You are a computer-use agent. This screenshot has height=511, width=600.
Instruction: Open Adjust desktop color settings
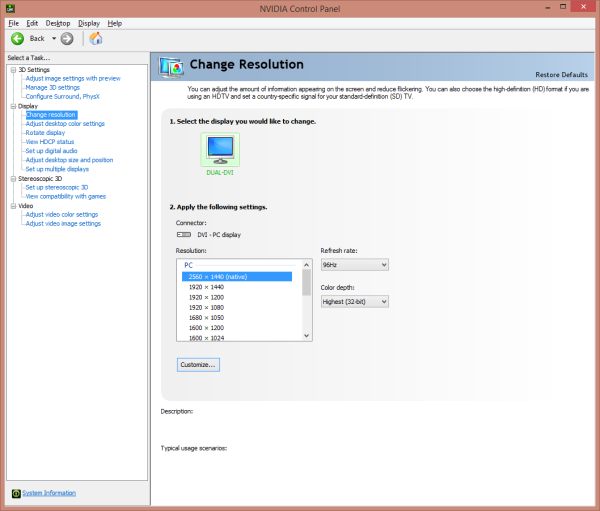click(65, 124)
